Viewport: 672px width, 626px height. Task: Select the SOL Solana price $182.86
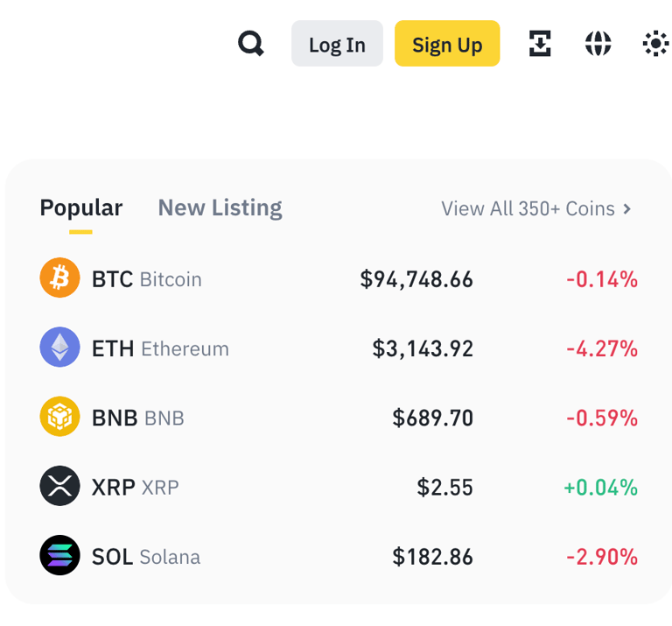(x=432, y=556)
